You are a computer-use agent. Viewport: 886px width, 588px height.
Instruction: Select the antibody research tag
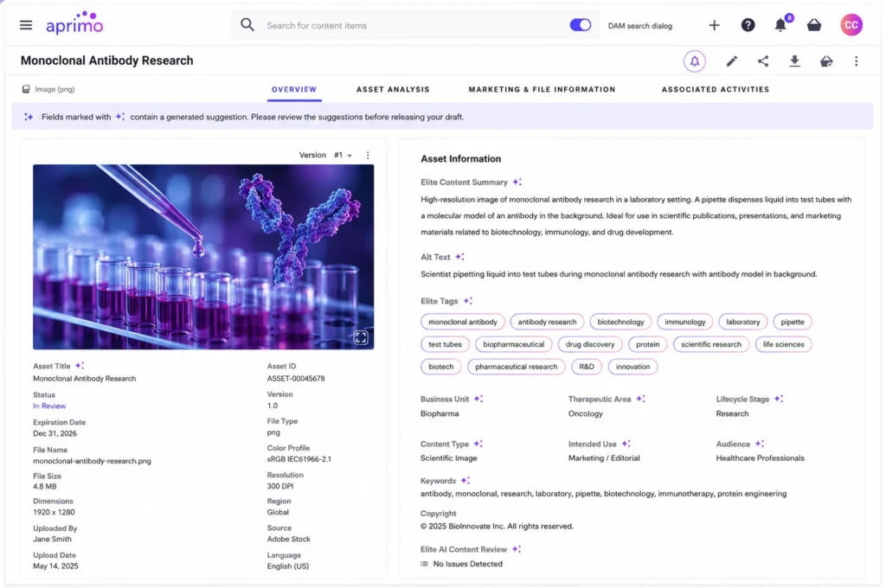point(547,322)
